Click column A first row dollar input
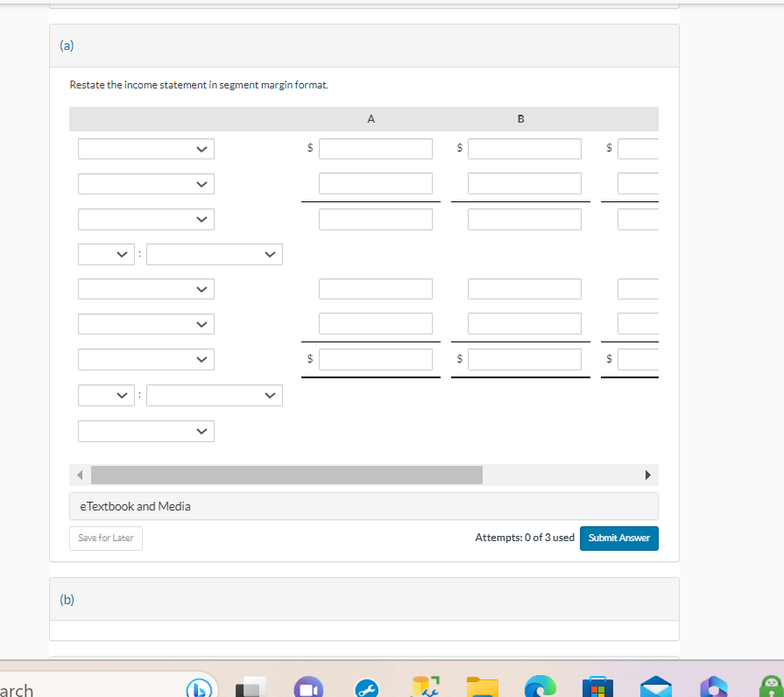Viewport: 784px width, 697px height. click(376, 149)
